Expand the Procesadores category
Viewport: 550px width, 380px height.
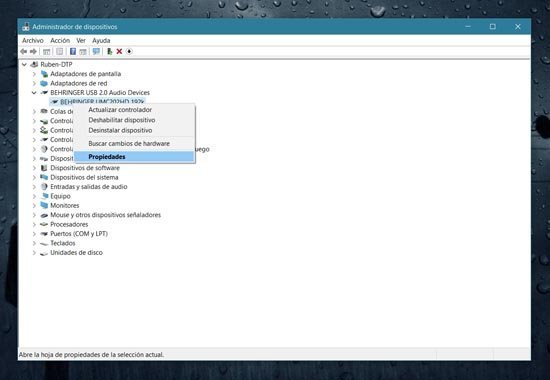point(34,224)
